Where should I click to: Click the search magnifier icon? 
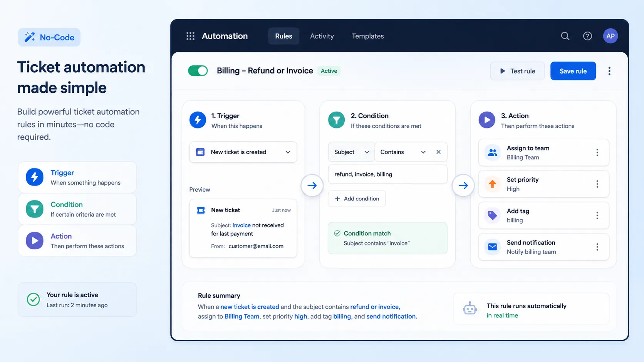[565, 36]
